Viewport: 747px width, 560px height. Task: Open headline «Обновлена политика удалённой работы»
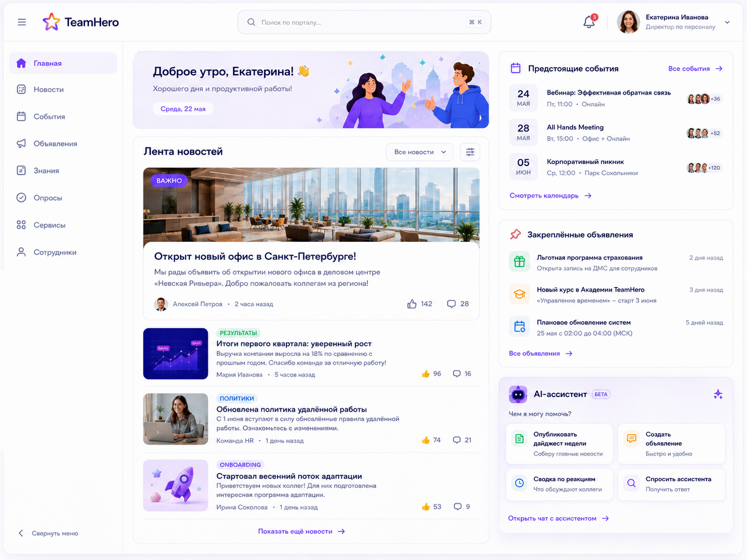(x=291, y=409)
